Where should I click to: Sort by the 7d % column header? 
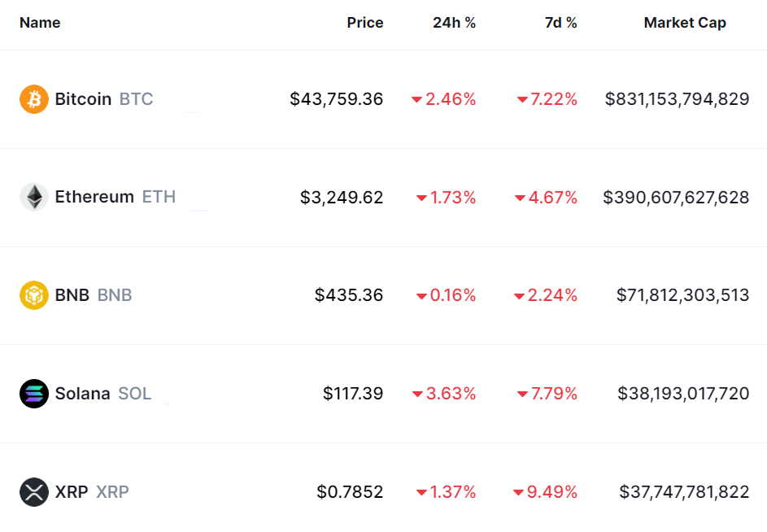560,23
